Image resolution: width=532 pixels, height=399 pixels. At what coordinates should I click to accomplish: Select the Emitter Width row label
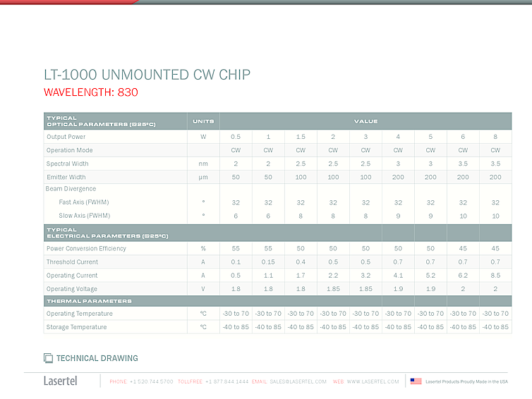tap(66, 177)
